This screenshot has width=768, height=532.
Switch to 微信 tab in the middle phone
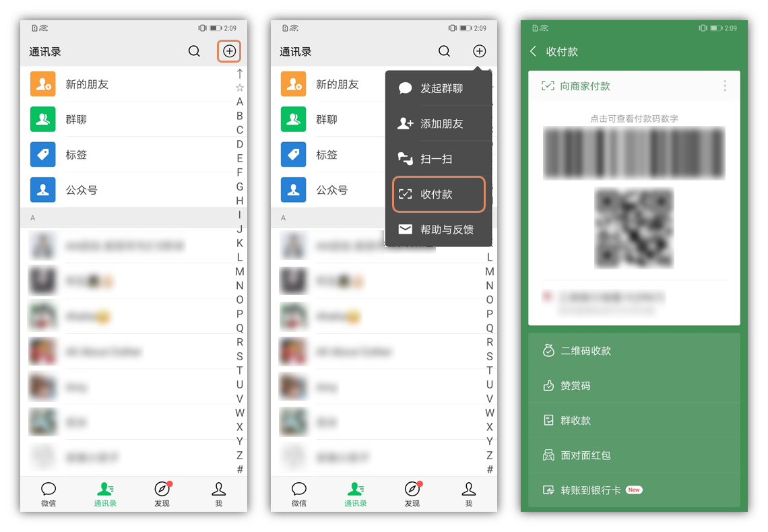[x=298, y=494]
